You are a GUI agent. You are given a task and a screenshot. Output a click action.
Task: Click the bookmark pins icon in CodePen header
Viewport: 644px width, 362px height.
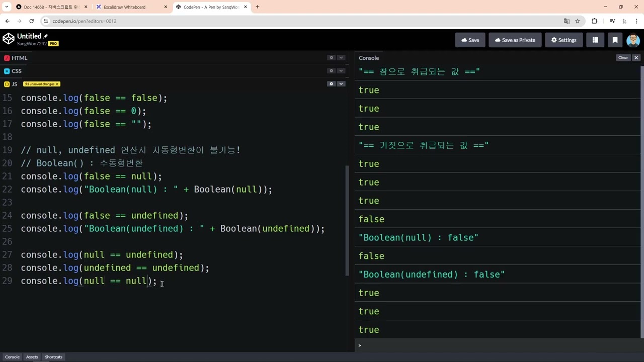pos(615,40)
